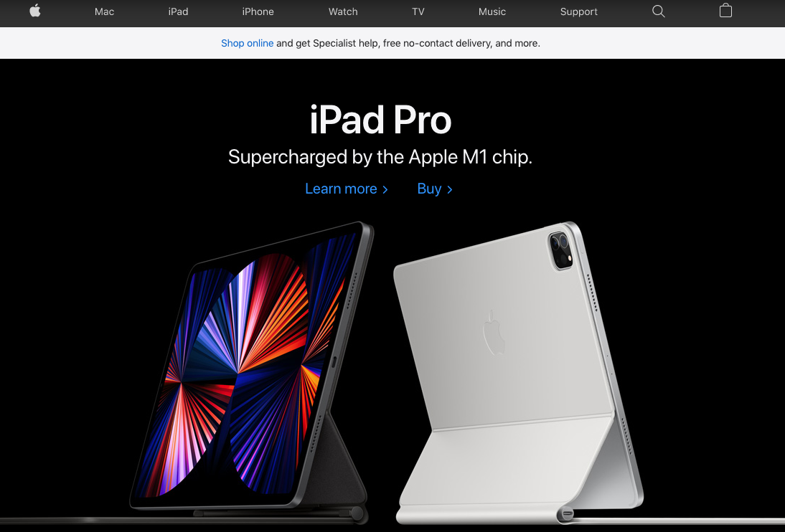Open the Mac menu item
This screenshot has height=532, width=785.
tap(104, 11)
